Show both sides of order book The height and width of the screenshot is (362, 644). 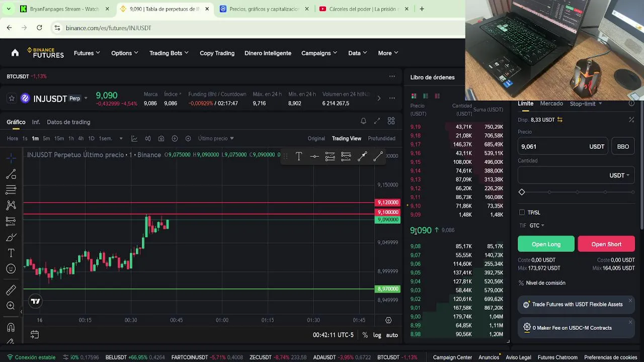pos(414,96)
